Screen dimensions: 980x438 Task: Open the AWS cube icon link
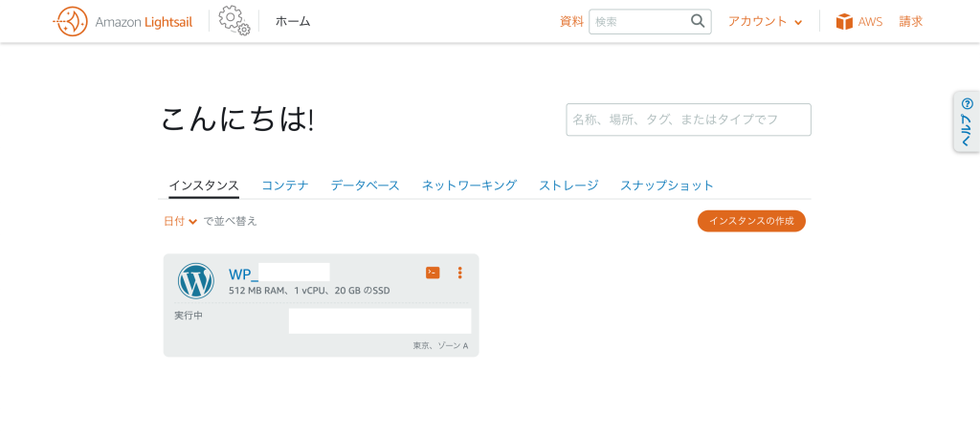pos(859,22)
